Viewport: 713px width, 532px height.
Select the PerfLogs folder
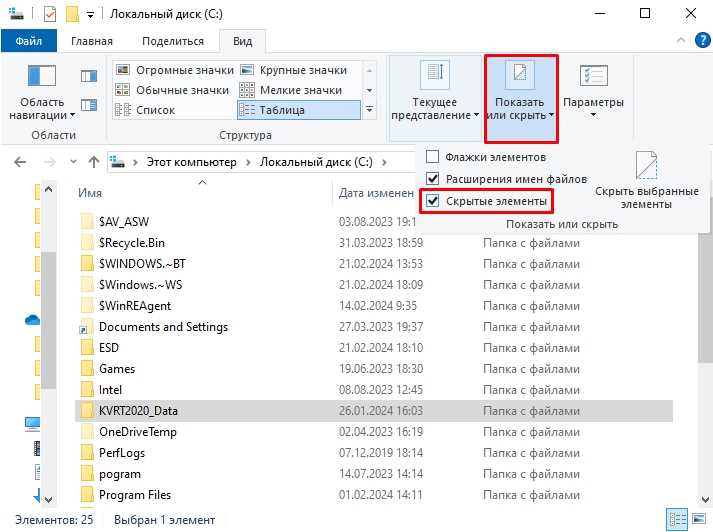point(122,452)
